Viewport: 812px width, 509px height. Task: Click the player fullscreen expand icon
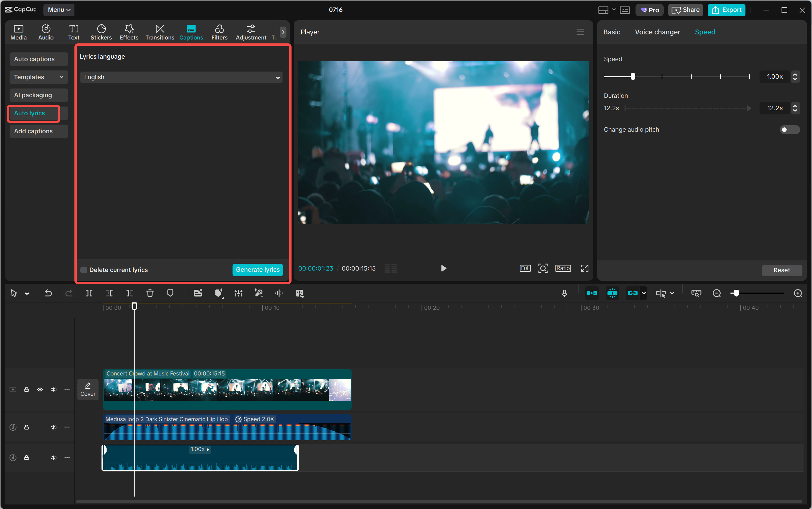click(584, 268)
